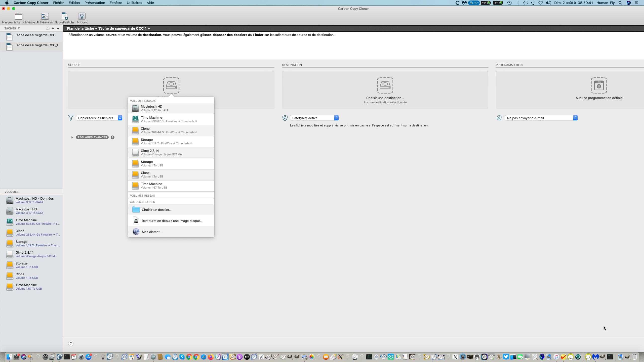Open the Ne pas envoyer d'e-mail dropdown
Viewport: 644px width, 362px height.
541,118
